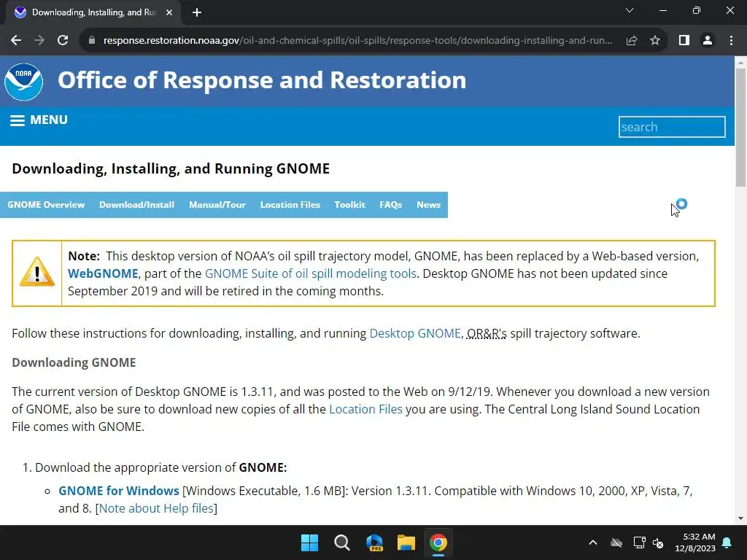The image size is (747, 560).
Task: Open the News tab
Action: 429,205
